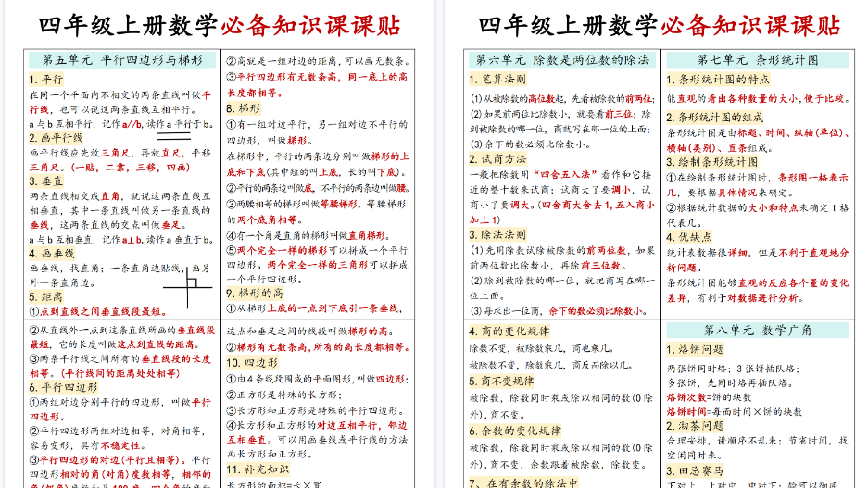The width and height of the screenshot is (868, 488).
Task: Click the section title 2. 沏茶问题
Action: [695, 425]
